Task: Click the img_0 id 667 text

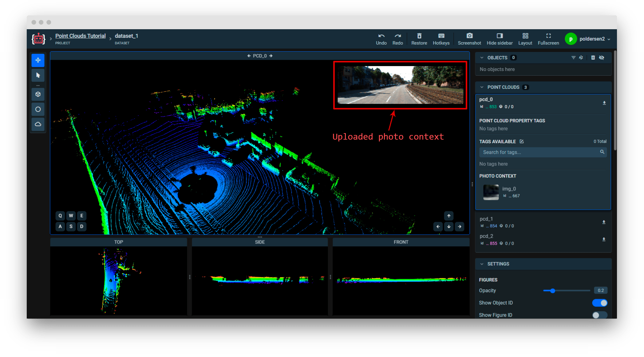Action: click(x=511, y=196)
